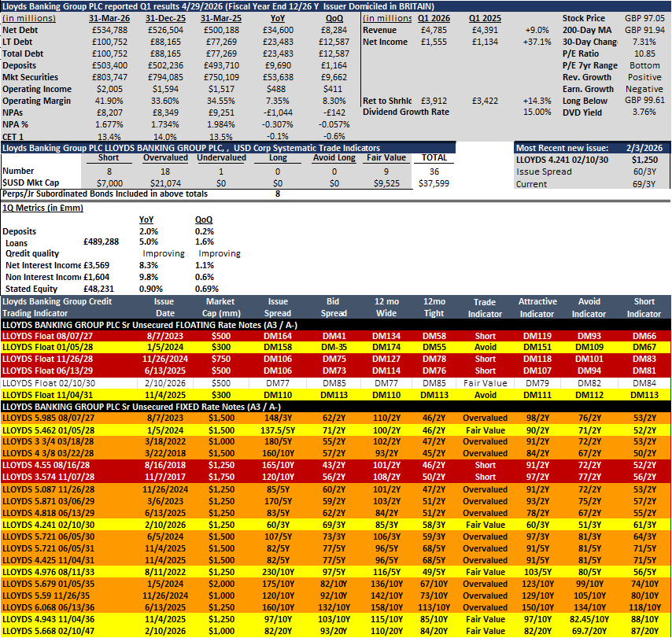Select the Overvalued column header
The width and height of the screenshot is (672, 638).
[x=165, y=157]
